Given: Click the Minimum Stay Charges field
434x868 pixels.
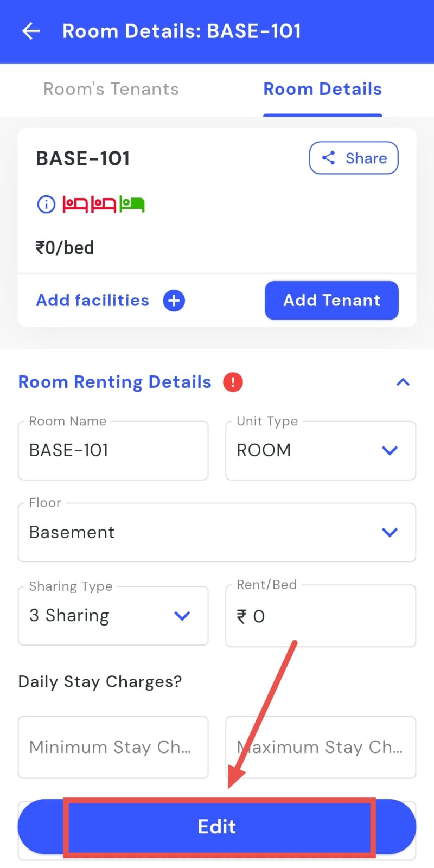Looking at the screenshot, I should [113, 747].
